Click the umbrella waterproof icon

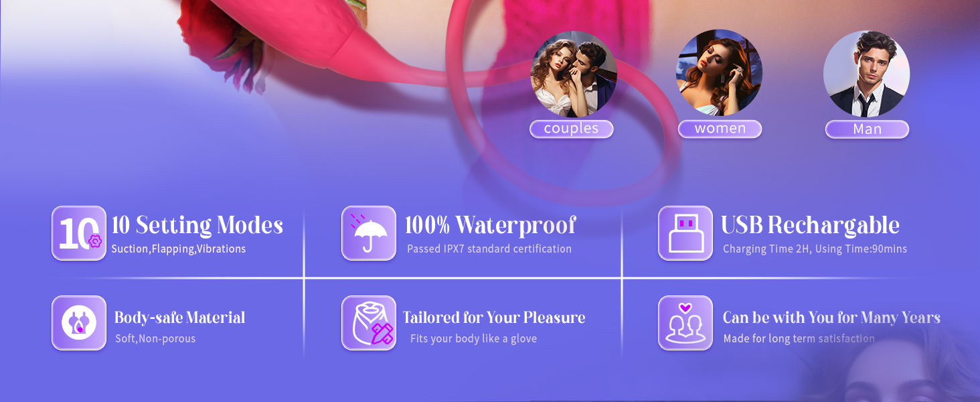click(369, 233)
